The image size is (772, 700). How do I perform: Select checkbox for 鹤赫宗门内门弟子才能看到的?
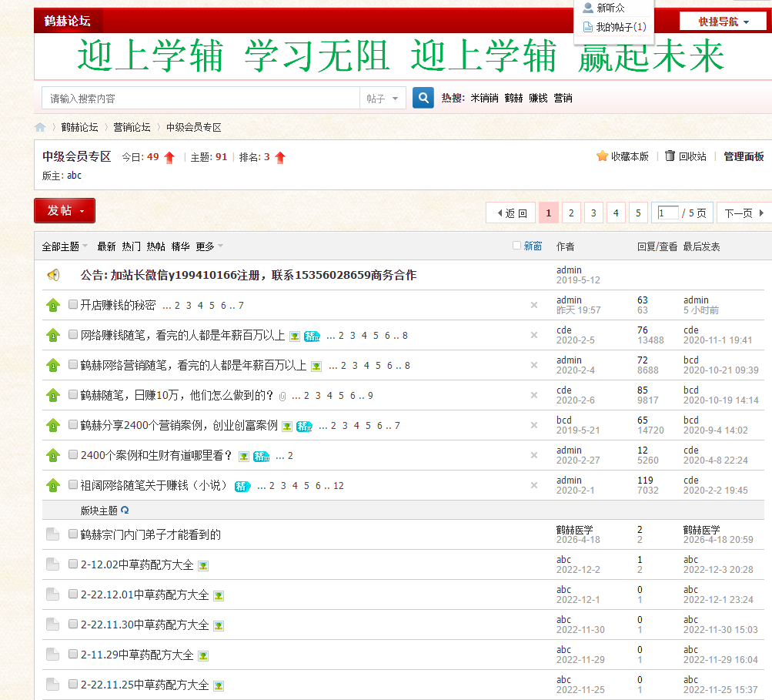click(x=73, y=534)
